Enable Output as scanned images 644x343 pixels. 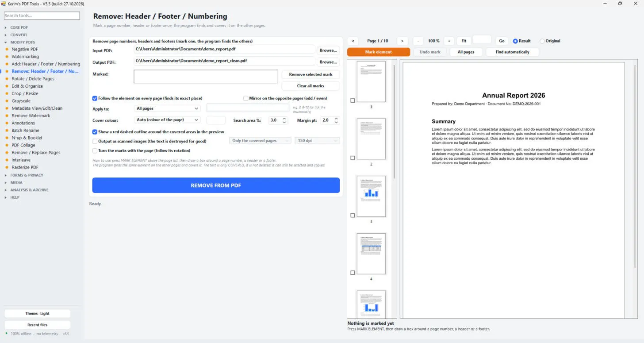[x=95, y=141]
